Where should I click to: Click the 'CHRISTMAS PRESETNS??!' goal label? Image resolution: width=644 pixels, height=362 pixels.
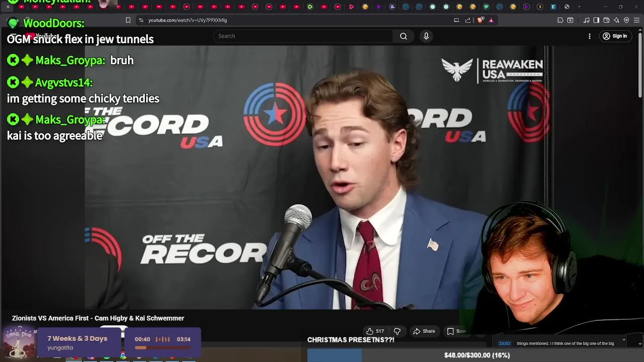click(x=351, y=340)
